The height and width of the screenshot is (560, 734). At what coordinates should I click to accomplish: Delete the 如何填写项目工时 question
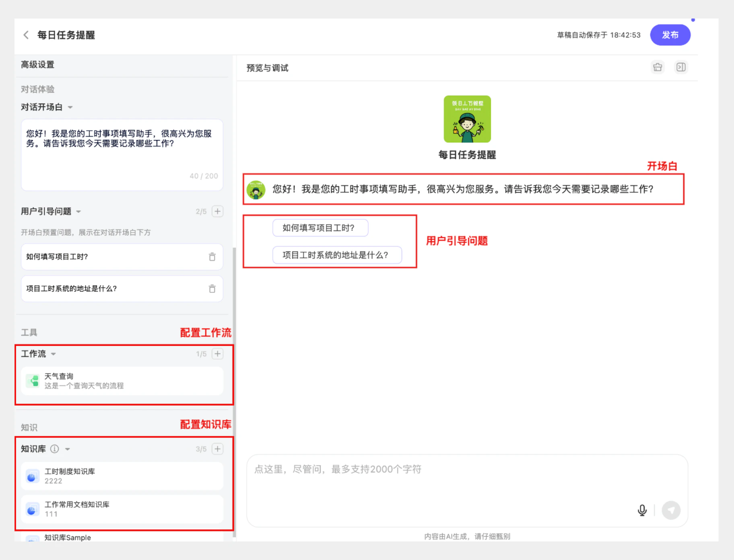pyautogui.click(x=212, y=257)
